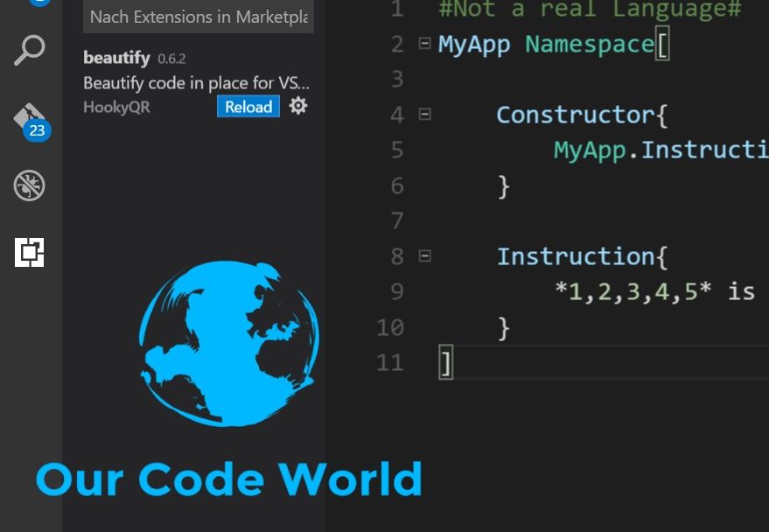Click line number 5 in gutter
769x532 pixels.
click(x=397, y=150)
